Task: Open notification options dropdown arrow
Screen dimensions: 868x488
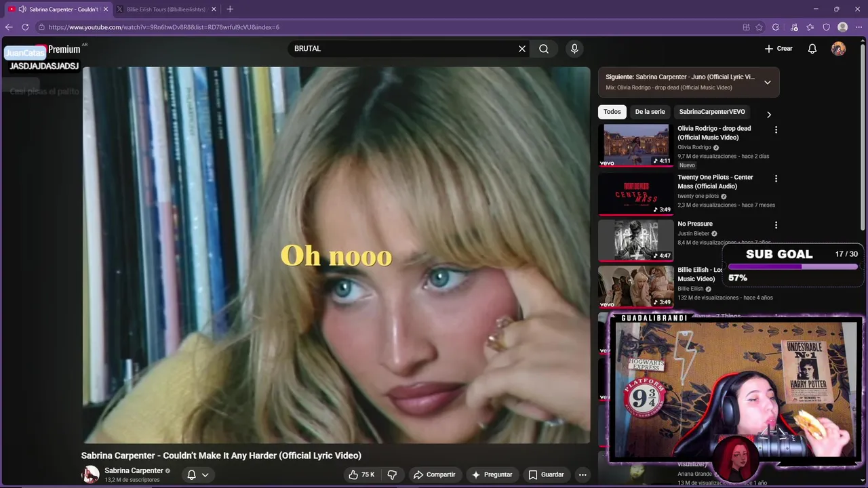Action: point(205,474)
